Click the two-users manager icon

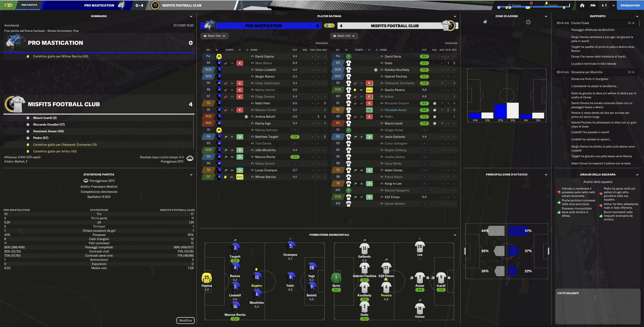604,5
